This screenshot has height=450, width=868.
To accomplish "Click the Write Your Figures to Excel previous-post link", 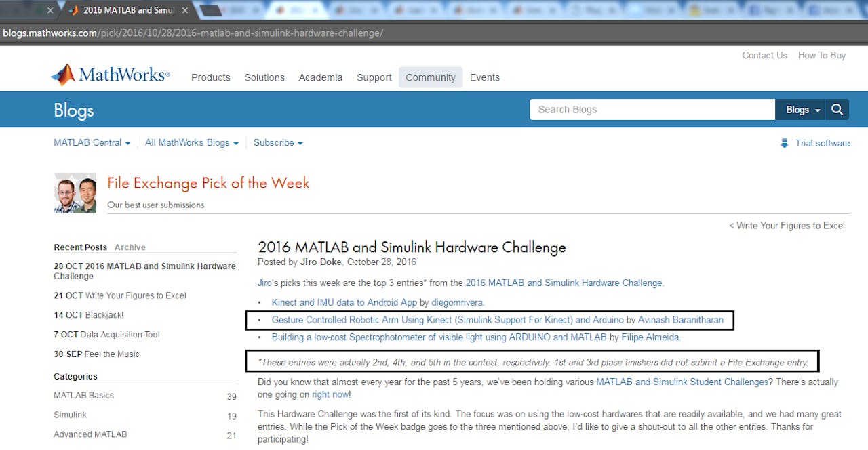I will [787, 226].
